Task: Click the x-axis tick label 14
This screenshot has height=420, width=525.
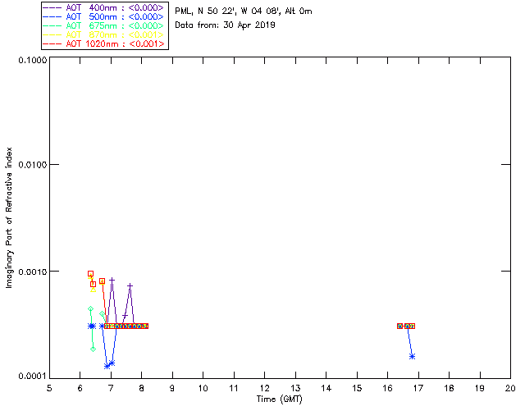Action: (326, 388)
